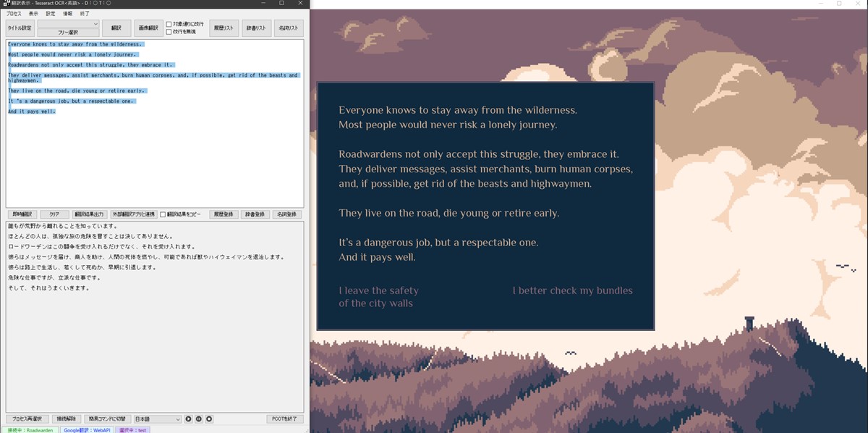Open the 名詞リスト button
This screenshot has width=868, height=433.
pos(289,28)
